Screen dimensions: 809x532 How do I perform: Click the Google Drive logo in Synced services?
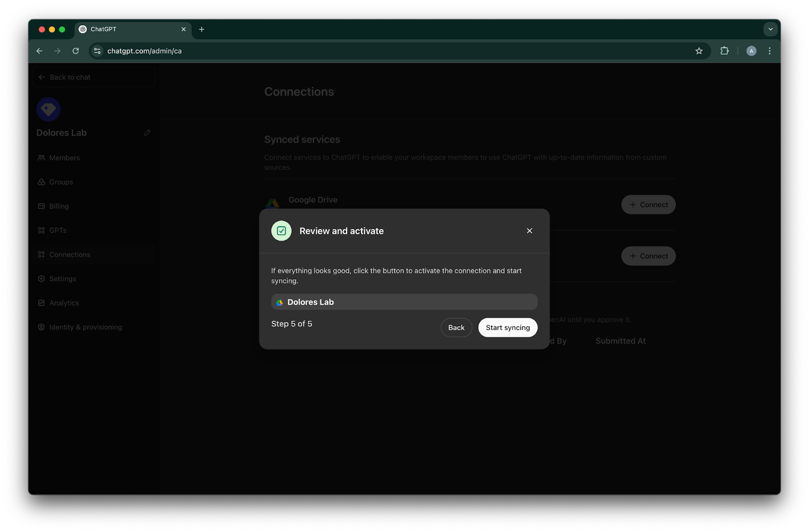pos(273,203)
